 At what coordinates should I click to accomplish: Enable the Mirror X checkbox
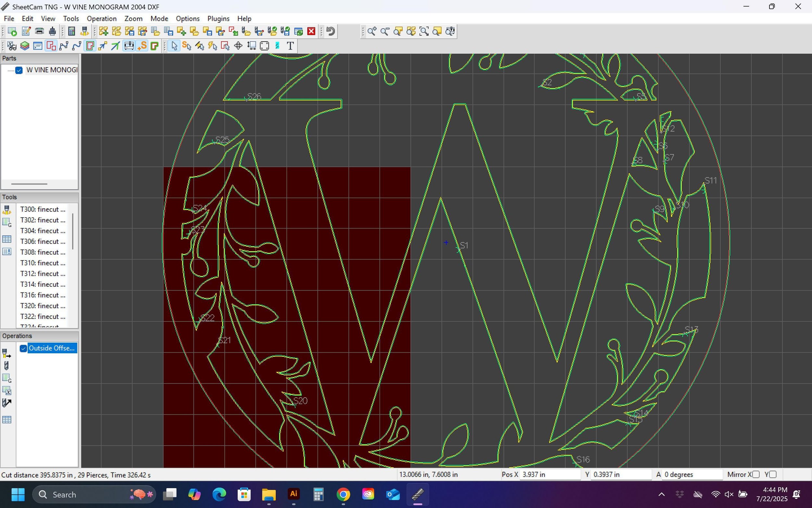point(756,475)
